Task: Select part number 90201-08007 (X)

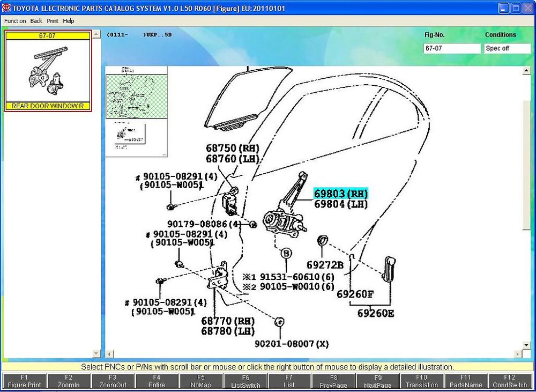Action: (292, 344)
